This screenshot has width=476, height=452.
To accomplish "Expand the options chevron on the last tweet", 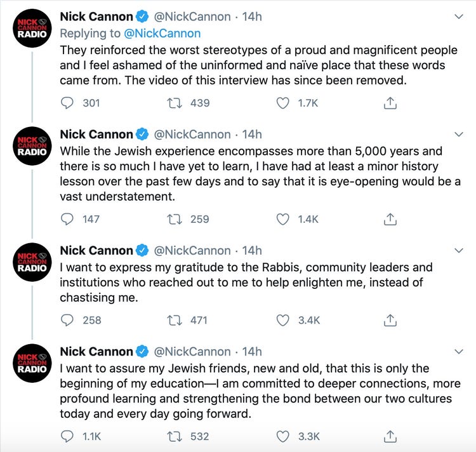I will pos(459,352).
